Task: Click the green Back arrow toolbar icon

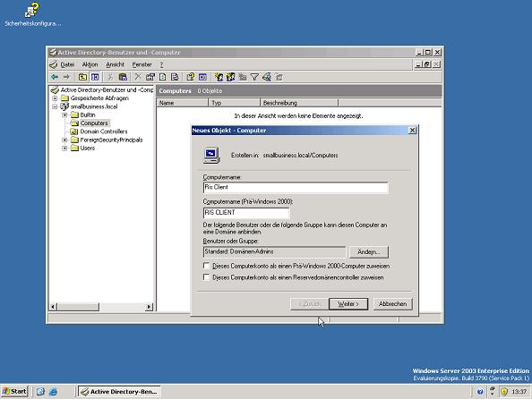Action: coord(55,77)
